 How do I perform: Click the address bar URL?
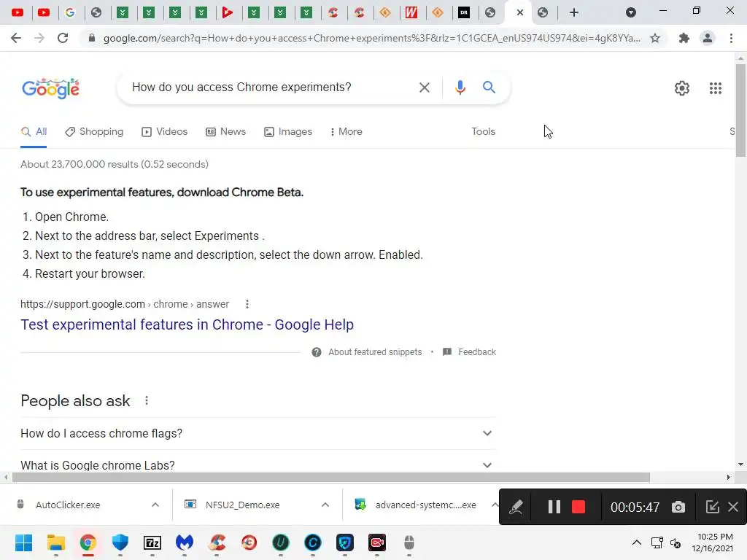click(x=371, y=38)
